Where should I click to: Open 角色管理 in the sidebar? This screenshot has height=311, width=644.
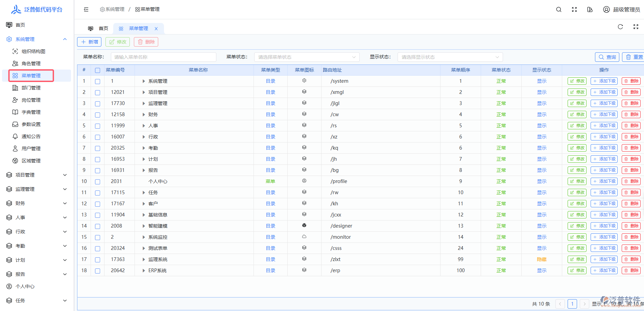tap(31, 63)
